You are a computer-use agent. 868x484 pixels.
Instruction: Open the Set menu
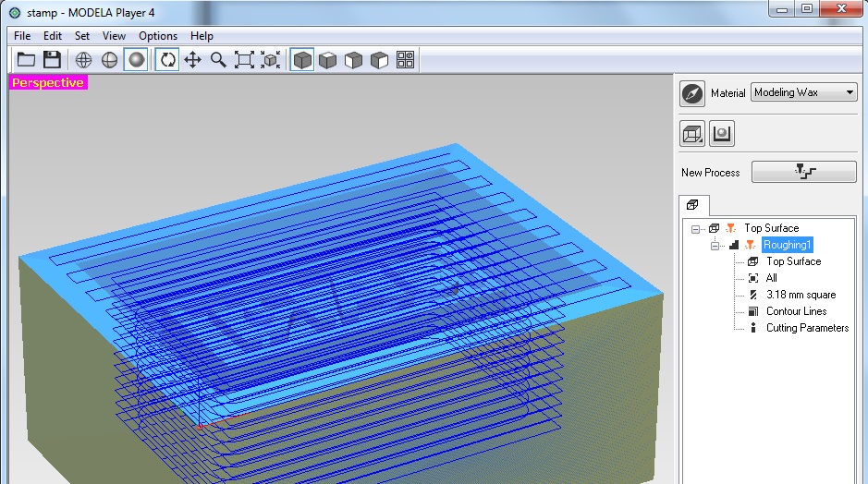click(82, 35)
